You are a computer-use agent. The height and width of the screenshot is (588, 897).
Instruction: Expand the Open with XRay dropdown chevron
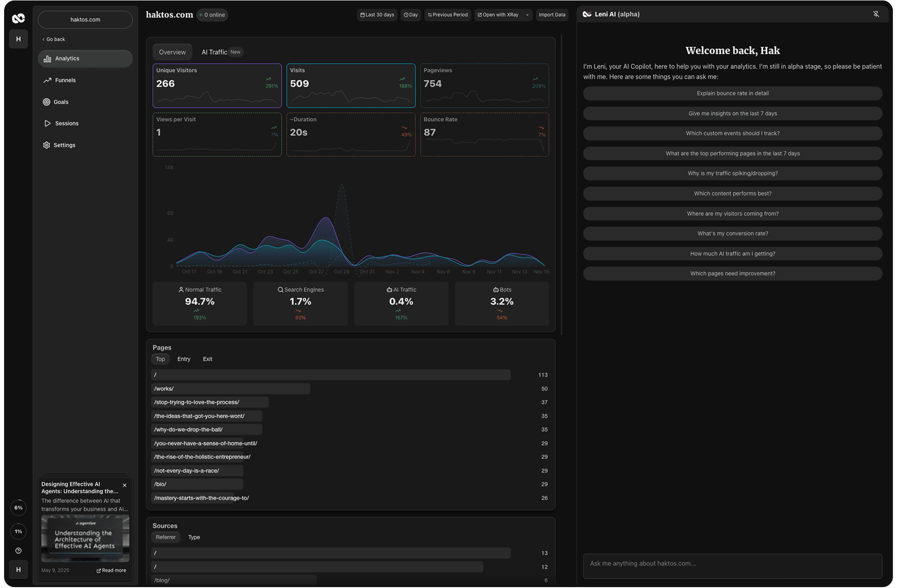(527, 15)
